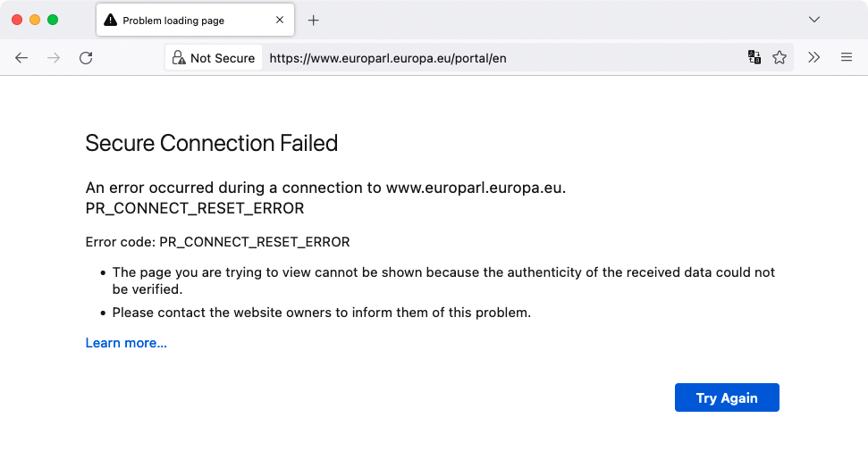The height and width of the screenshot is (468, 868).
Task: Reload the current page
Action: tap(86, 57)
